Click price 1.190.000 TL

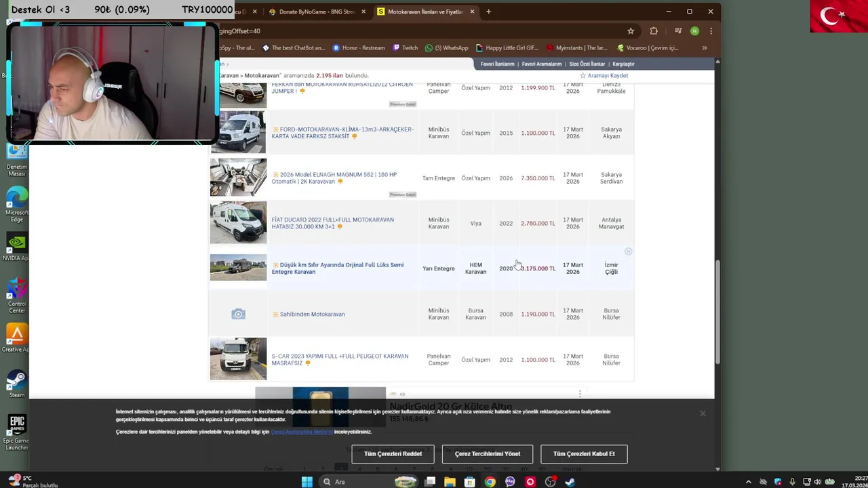(x=538, y=314)
